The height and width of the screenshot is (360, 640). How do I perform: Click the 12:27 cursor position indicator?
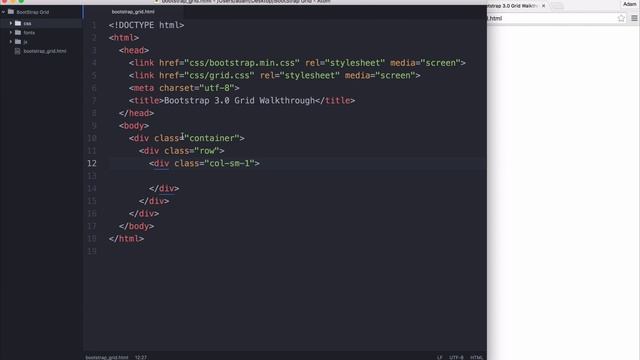(141, 357)
